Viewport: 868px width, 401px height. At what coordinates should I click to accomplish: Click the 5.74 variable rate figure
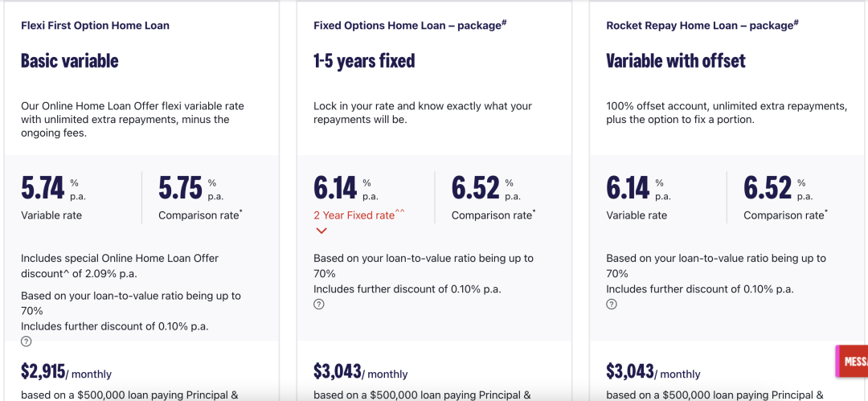[43, 188]
